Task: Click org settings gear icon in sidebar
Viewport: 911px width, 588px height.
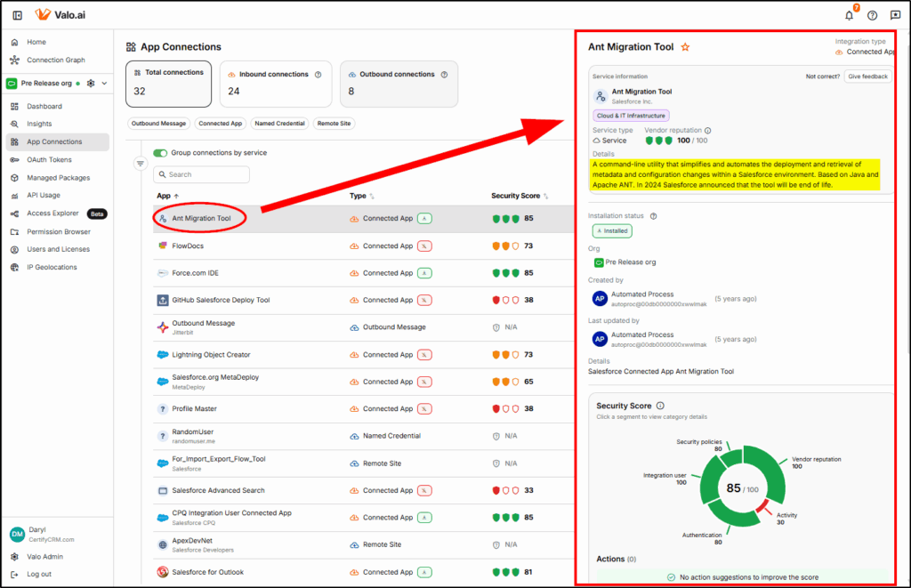Action: point(91,84)
